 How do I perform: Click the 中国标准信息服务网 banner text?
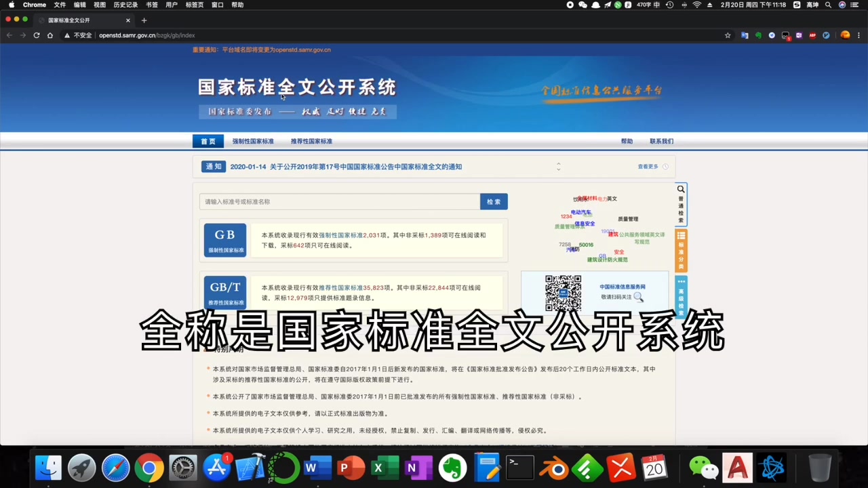coord(623,287)
